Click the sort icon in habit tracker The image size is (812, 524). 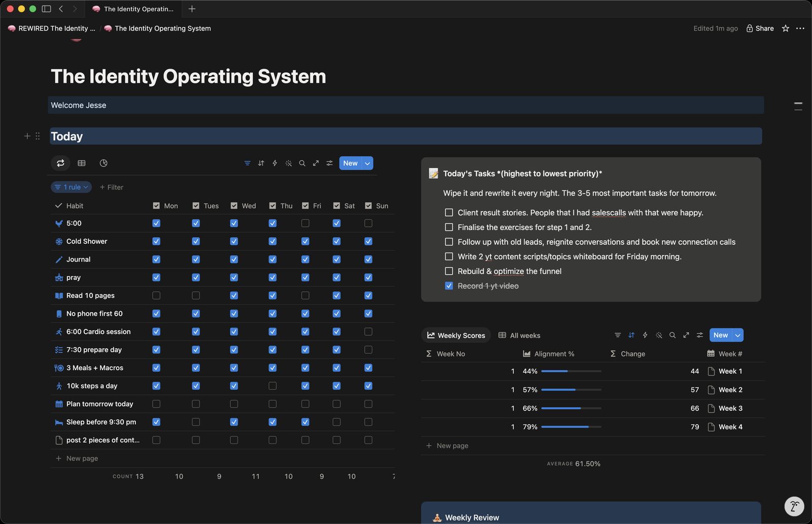pyautogui.click(x=261, y=163)
